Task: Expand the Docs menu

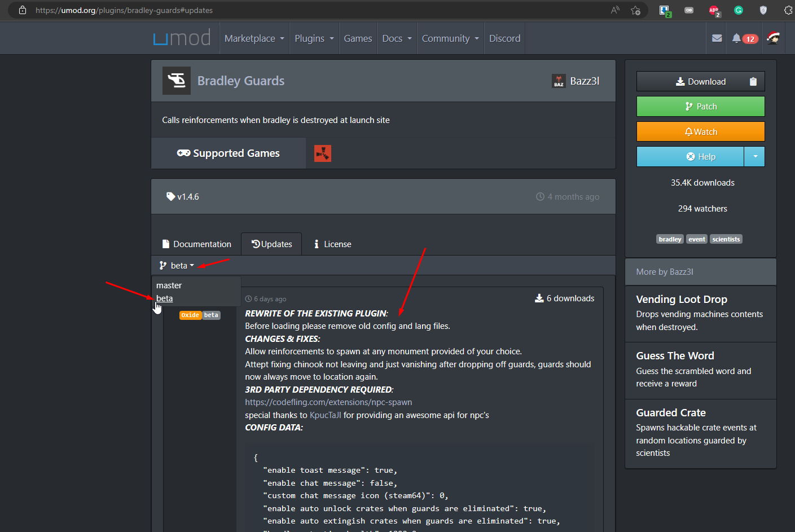Action: [397, 38]
